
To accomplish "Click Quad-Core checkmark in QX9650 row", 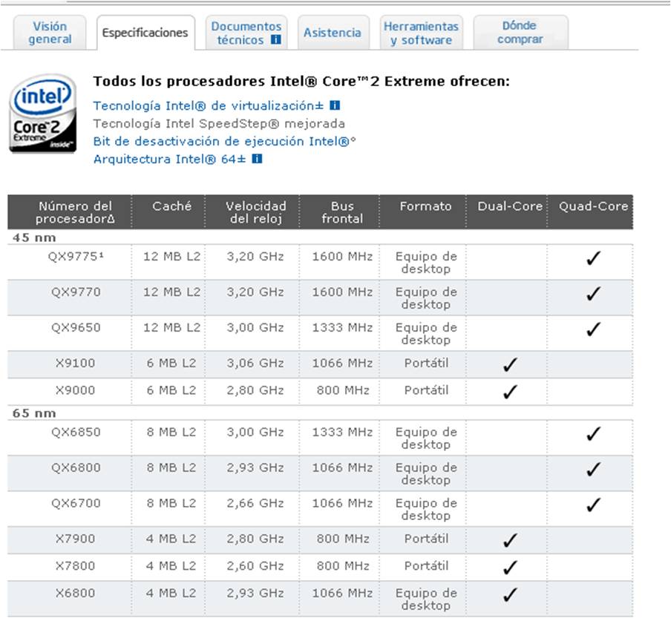I will 594,329.
